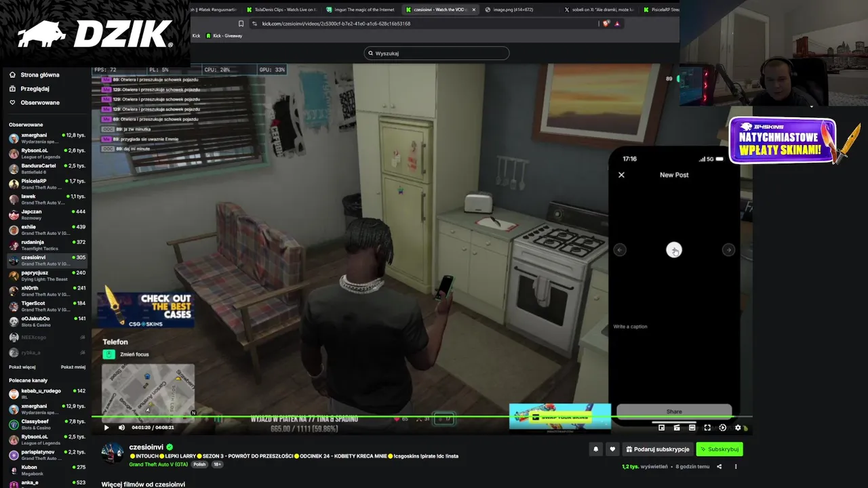This screenshot has width=868, height=488.
Task: Click the DZIK logo
Action: [95, 34]
